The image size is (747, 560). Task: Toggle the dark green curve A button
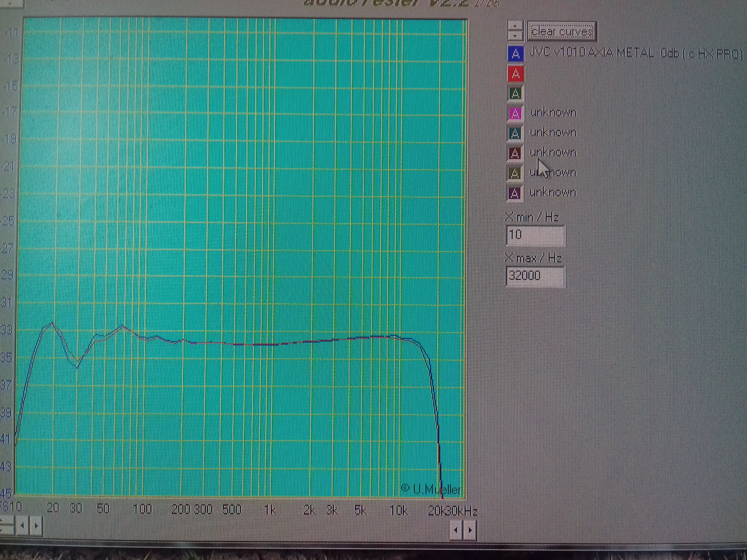coord(515,94)
